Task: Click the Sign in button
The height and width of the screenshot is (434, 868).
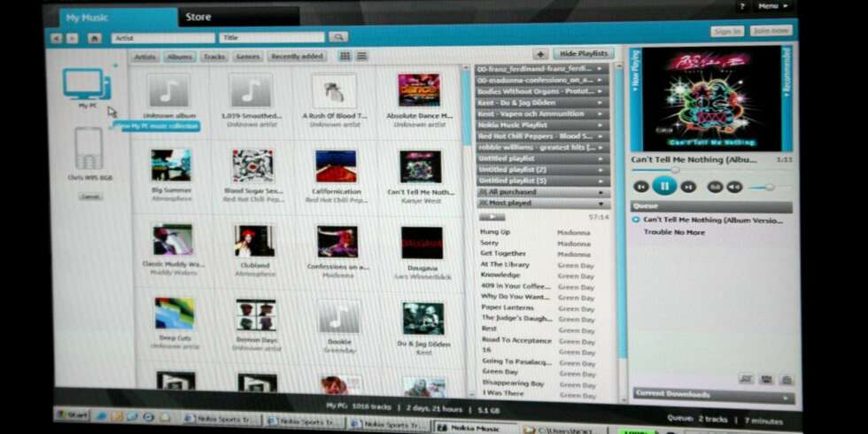Action: pyautogui.click(x=727, y=32)
